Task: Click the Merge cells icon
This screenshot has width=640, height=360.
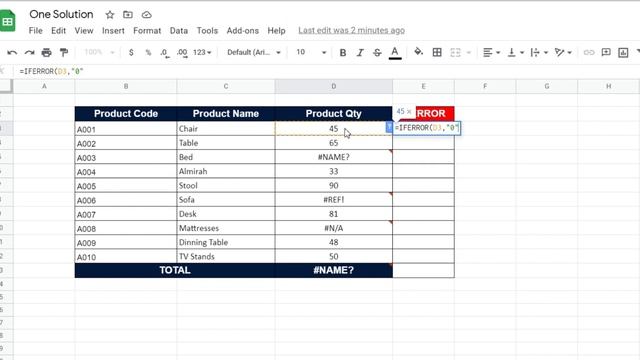Action: (455, 52)
